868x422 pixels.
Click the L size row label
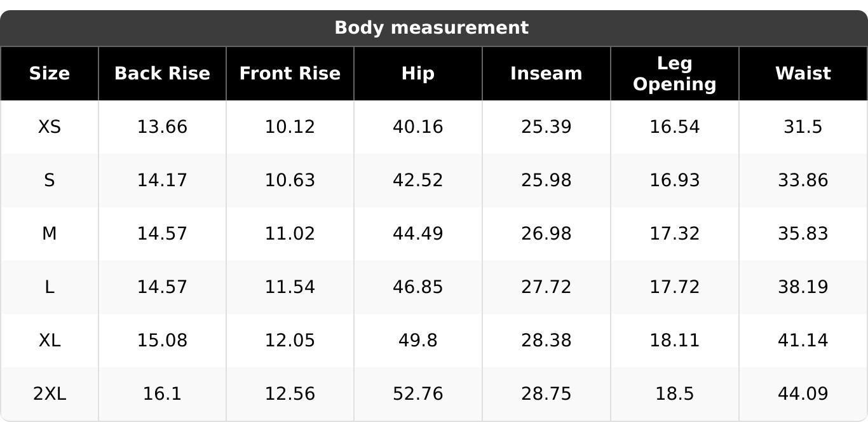click(50, 287)
